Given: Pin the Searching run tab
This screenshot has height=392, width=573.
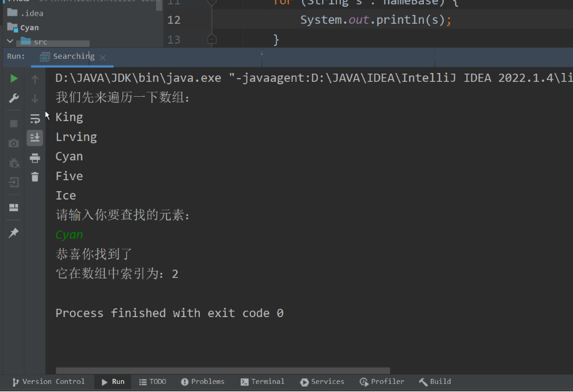Looking at the screenshot, I should click(x=14, y=233).
